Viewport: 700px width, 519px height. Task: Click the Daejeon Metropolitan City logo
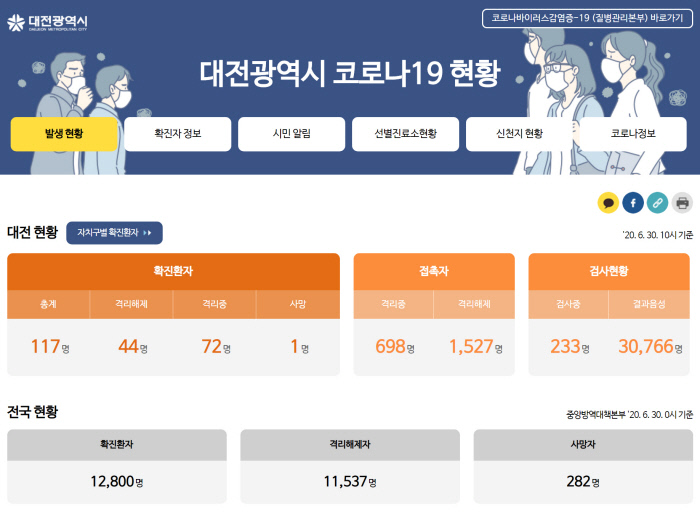47,22
